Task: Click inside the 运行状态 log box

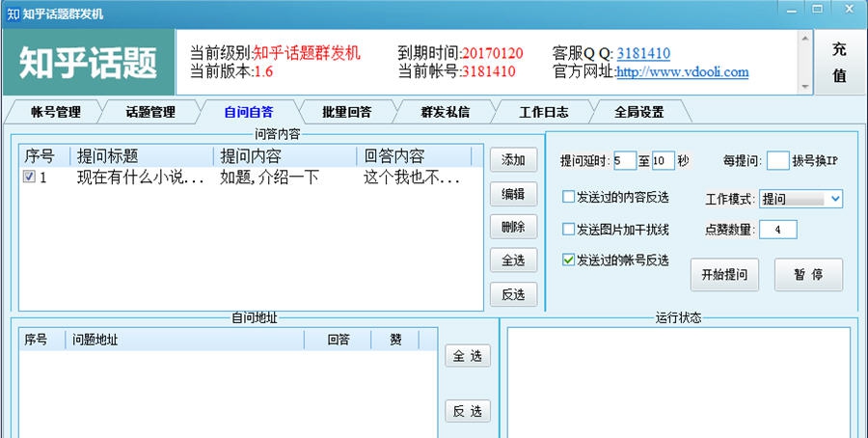Action: pos(679,382)
